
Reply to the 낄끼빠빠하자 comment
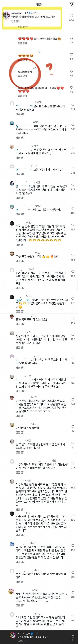click(x=22, y=76)
